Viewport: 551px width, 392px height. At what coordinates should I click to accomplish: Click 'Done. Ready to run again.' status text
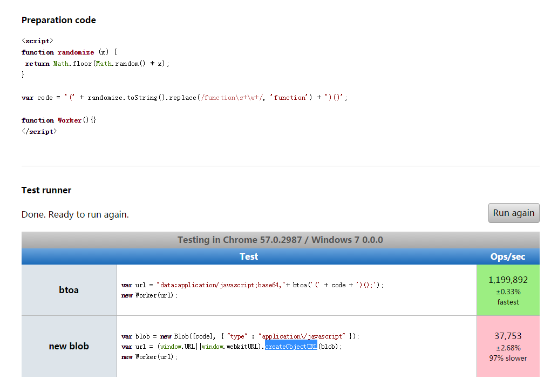[75, 214]
